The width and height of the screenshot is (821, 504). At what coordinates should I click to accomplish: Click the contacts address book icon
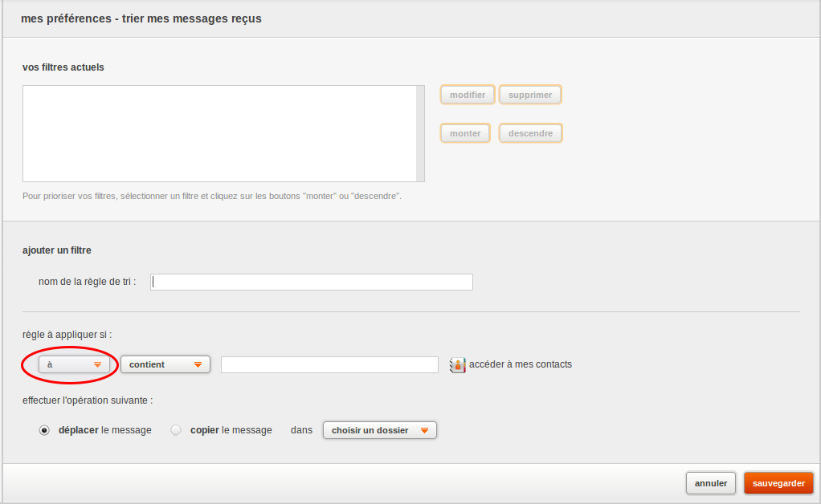coord(457,365)
